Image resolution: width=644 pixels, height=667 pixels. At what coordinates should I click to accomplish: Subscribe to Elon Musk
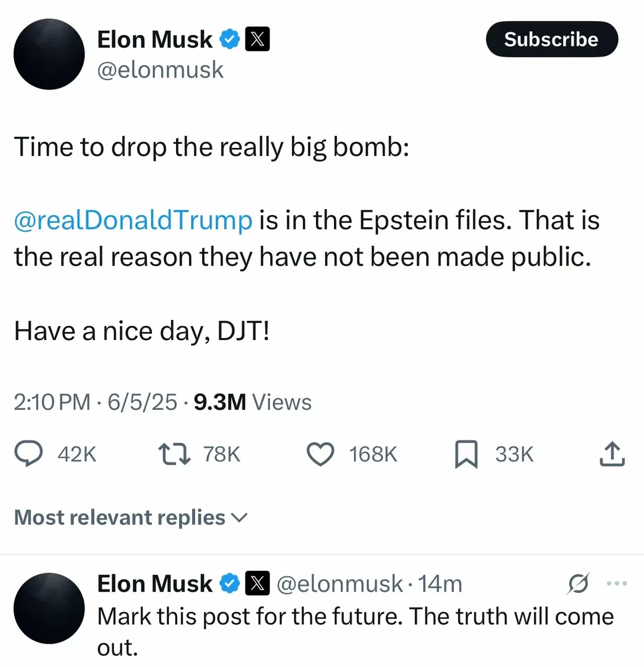[x=552, y=39]
